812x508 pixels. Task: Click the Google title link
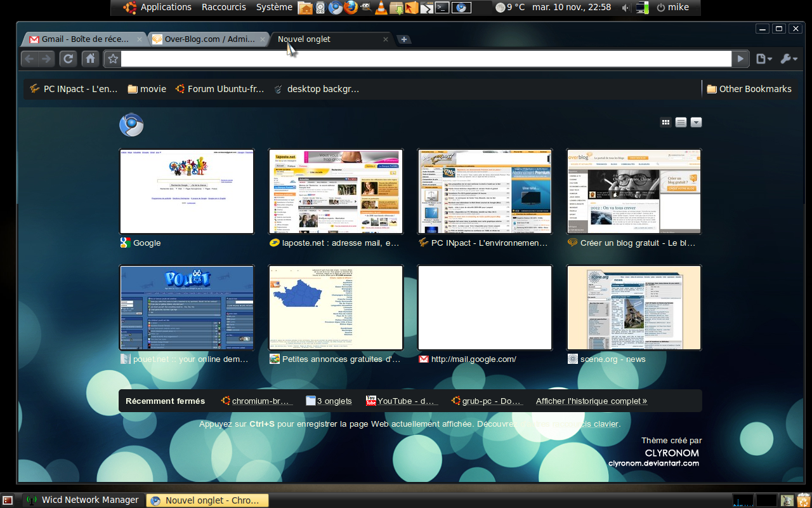tap(147, 243)
